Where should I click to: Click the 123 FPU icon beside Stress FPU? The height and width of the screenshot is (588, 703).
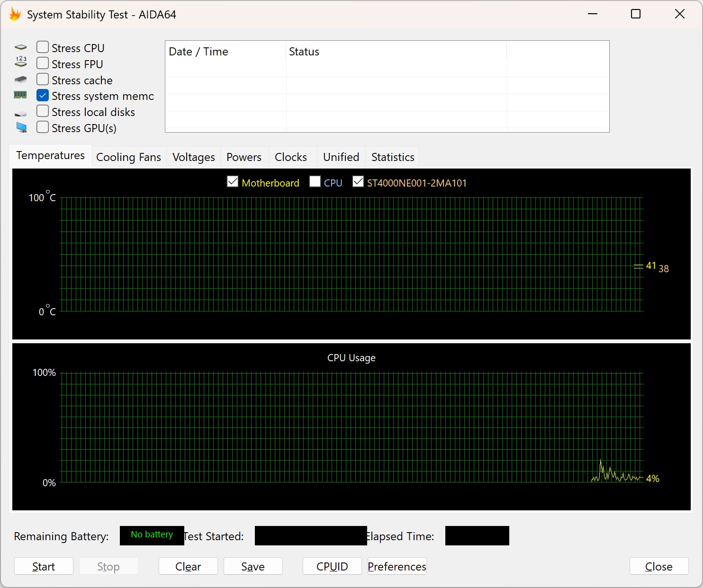coord(21,62)
